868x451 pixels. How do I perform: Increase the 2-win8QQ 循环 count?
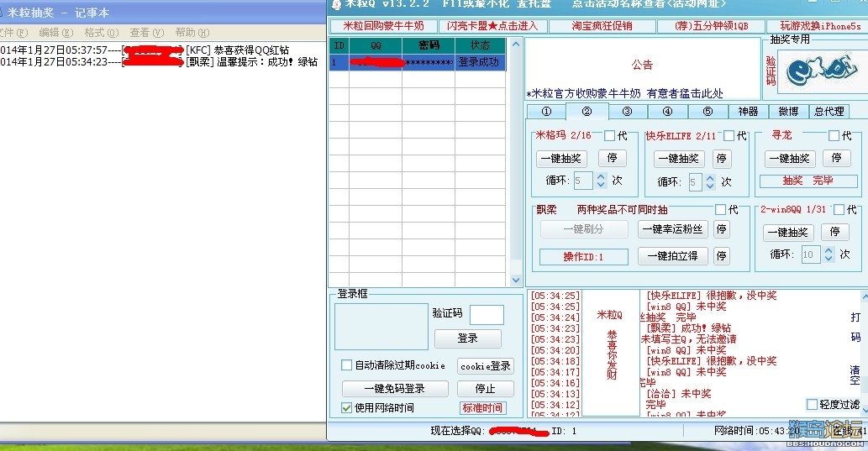(x=829, y=250)
